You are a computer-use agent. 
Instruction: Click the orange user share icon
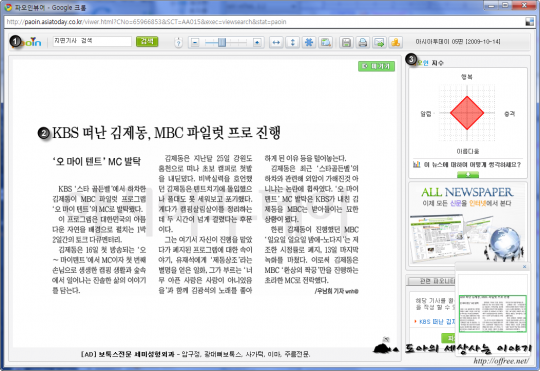pyautogui.click(x=396, y=42)
